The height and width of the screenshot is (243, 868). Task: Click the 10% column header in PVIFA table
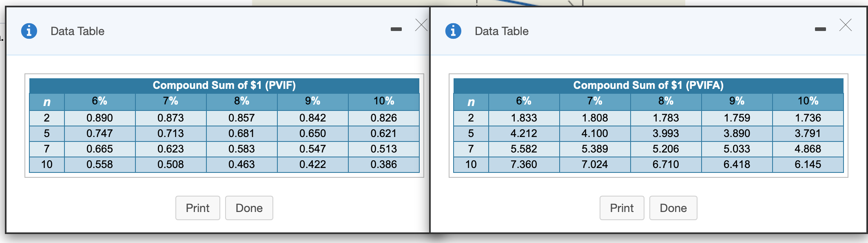[x=808, y=102]
